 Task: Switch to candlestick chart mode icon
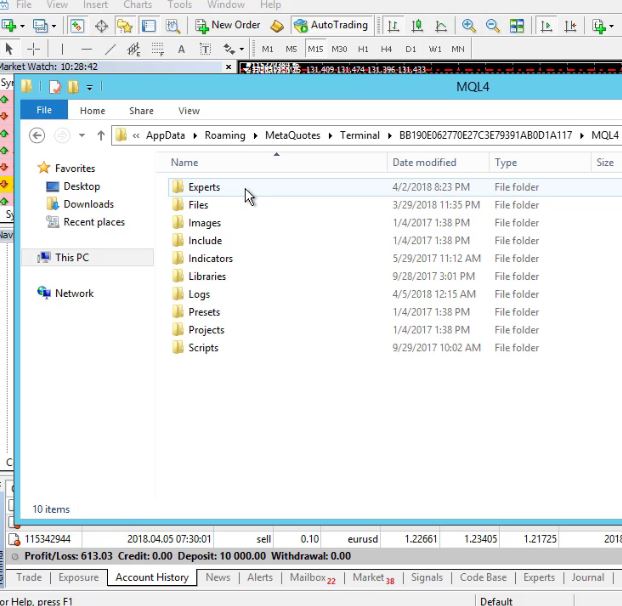click(417, 26)
